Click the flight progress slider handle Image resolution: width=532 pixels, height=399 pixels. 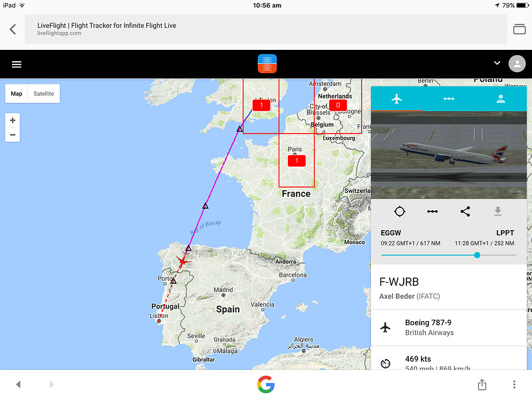click(477, 255)
